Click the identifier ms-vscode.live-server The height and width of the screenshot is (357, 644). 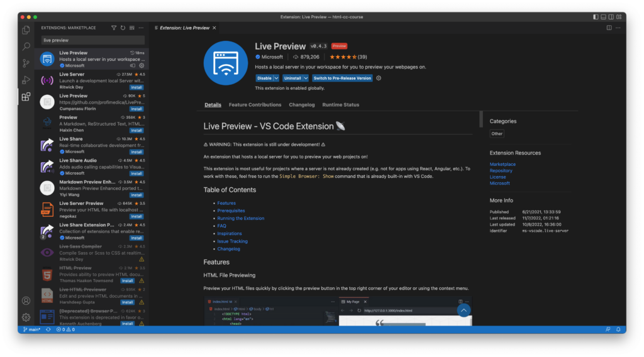pyautogui.click(x=545, y=231)
